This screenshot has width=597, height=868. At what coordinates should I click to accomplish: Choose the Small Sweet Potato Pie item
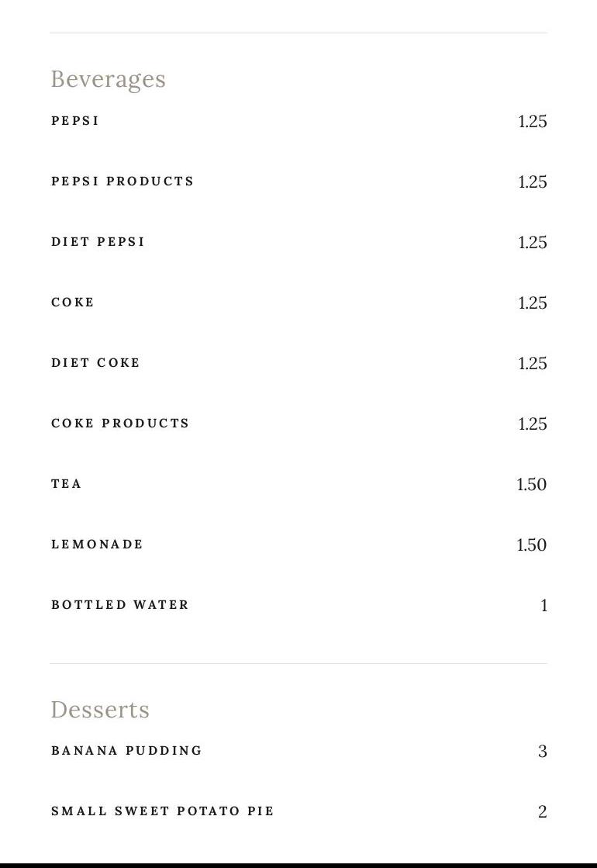162,811
